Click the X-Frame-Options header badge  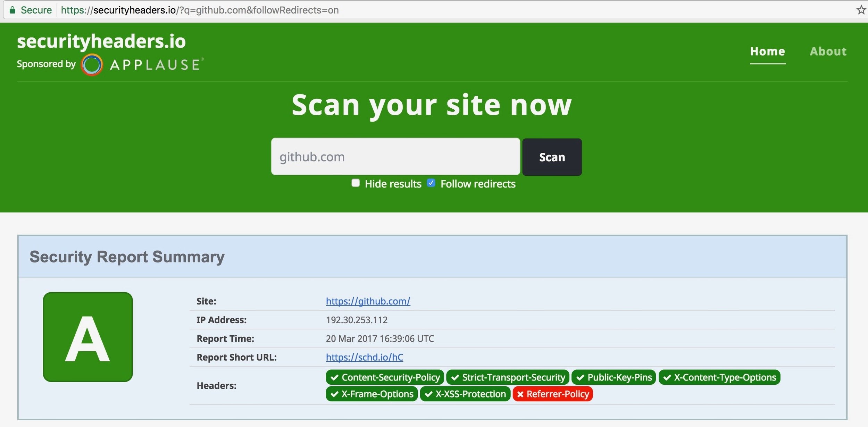pos(372,394)
